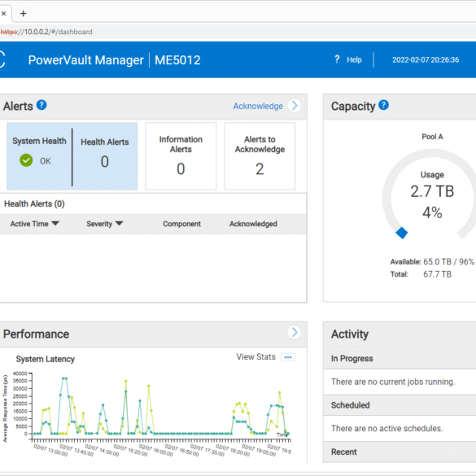The image size is (476, 476).
Task: Click the 2.7 TB usage value
Action: click(432, 191)
